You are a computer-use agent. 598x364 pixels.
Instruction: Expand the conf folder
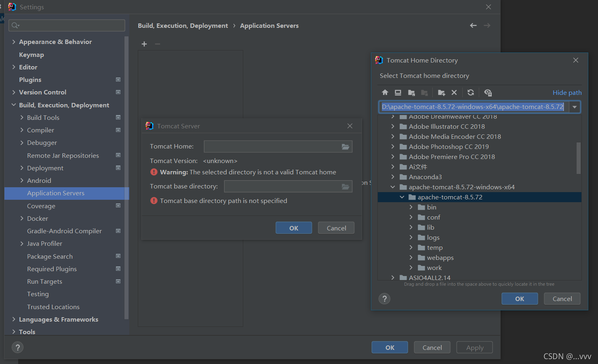tap(411, 217)
